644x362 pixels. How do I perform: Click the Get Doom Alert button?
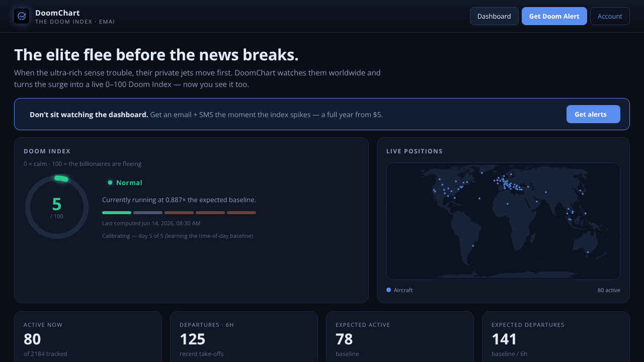pos(554,16)
